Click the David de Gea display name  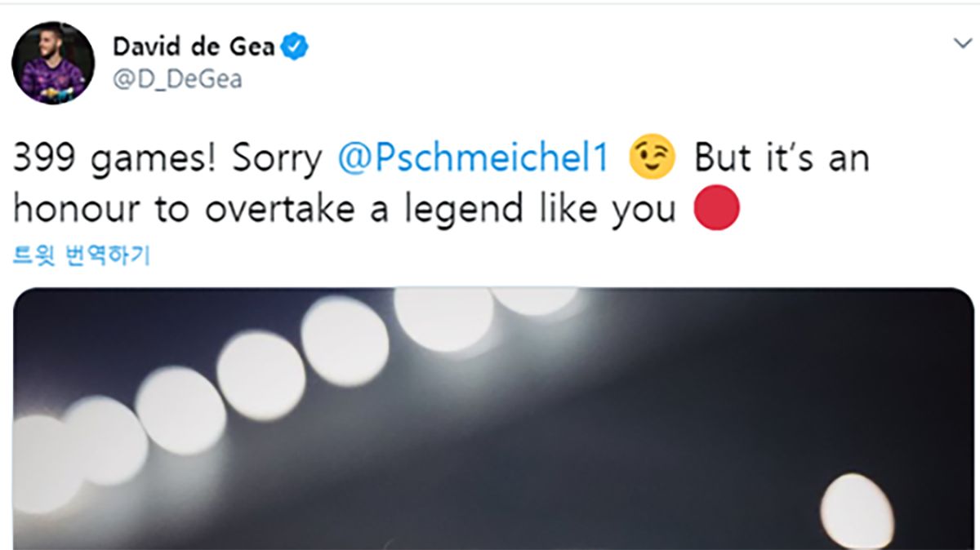click(x=194, y=47)
